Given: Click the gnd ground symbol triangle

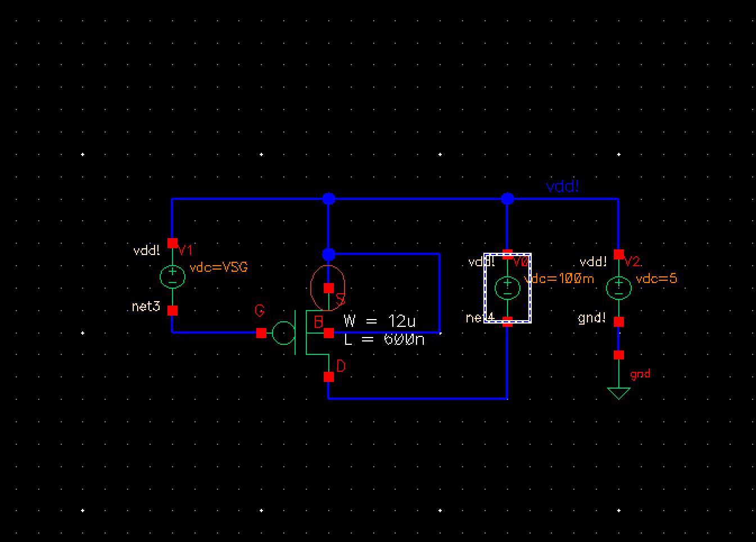Looking at the screenshot, I should point(618,393).
